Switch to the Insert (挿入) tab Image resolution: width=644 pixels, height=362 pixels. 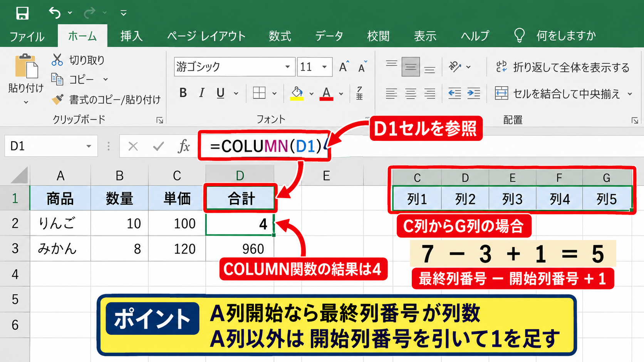131,36
